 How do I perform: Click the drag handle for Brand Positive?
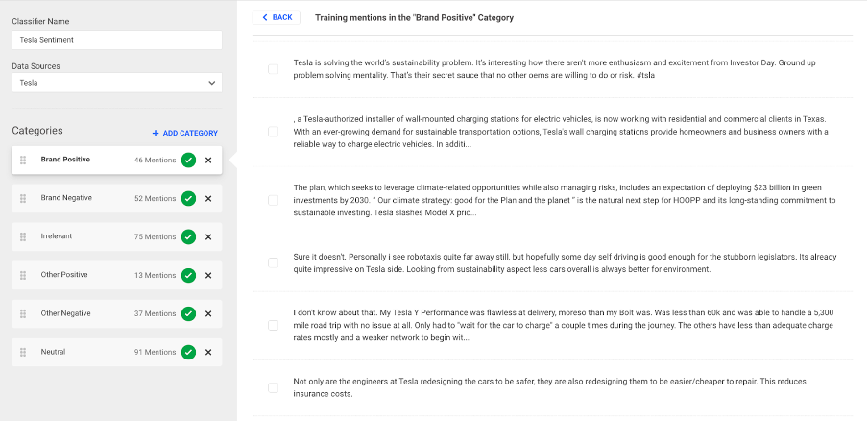[23, 160]
